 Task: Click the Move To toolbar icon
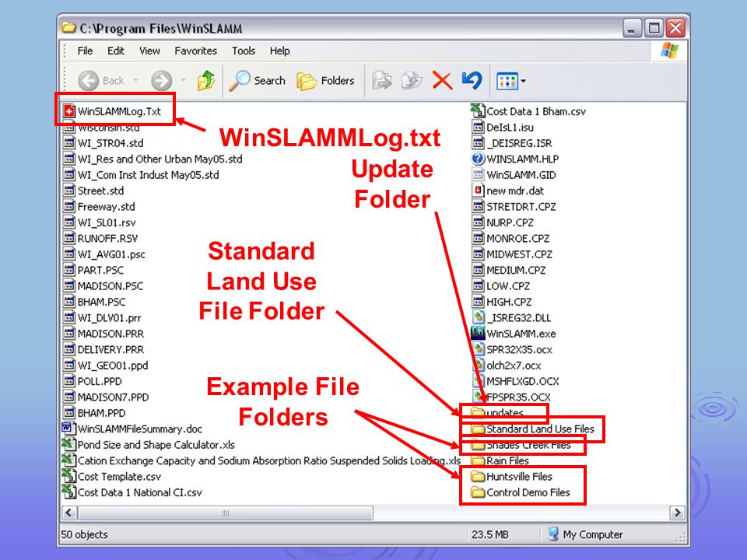click(382, 80)
